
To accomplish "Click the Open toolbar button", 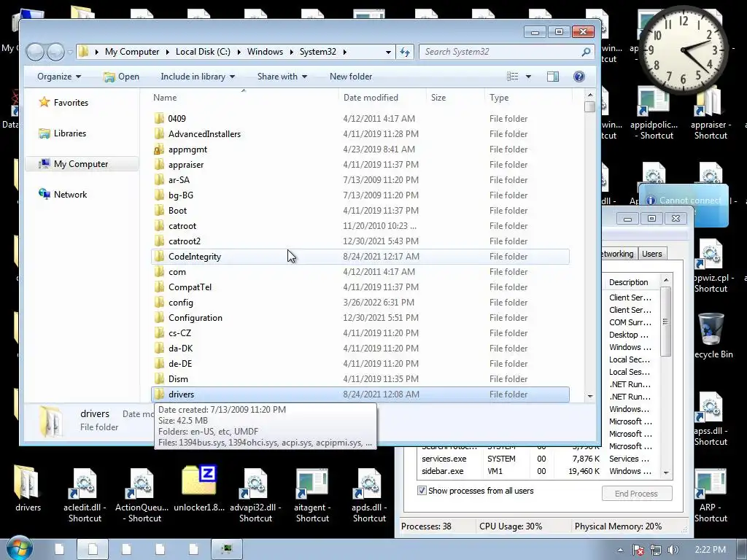I will click(x=122, y=76).
